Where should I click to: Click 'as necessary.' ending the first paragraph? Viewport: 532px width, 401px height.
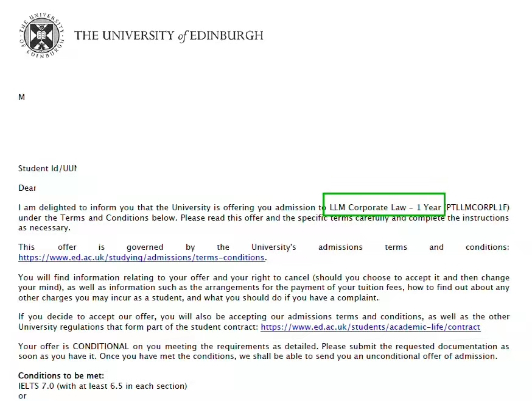44,228
